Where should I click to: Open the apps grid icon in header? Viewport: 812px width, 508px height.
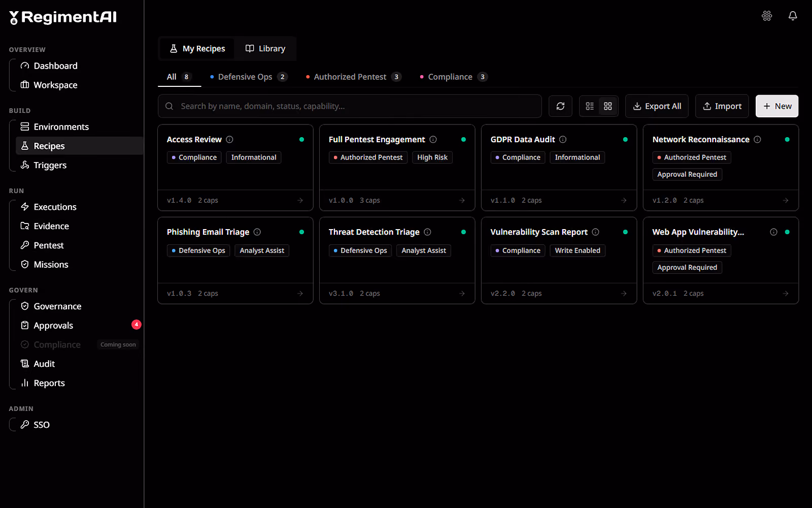[767, 16]
